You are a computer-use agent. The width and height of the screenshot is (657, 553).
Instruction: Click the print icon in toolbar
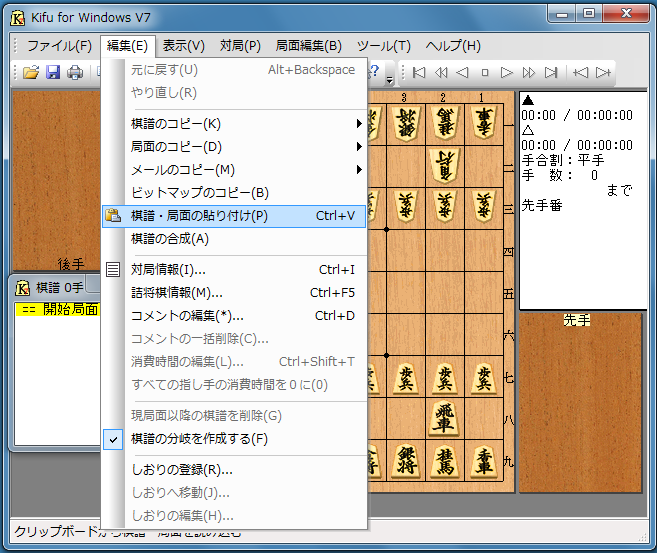[75, 72]
